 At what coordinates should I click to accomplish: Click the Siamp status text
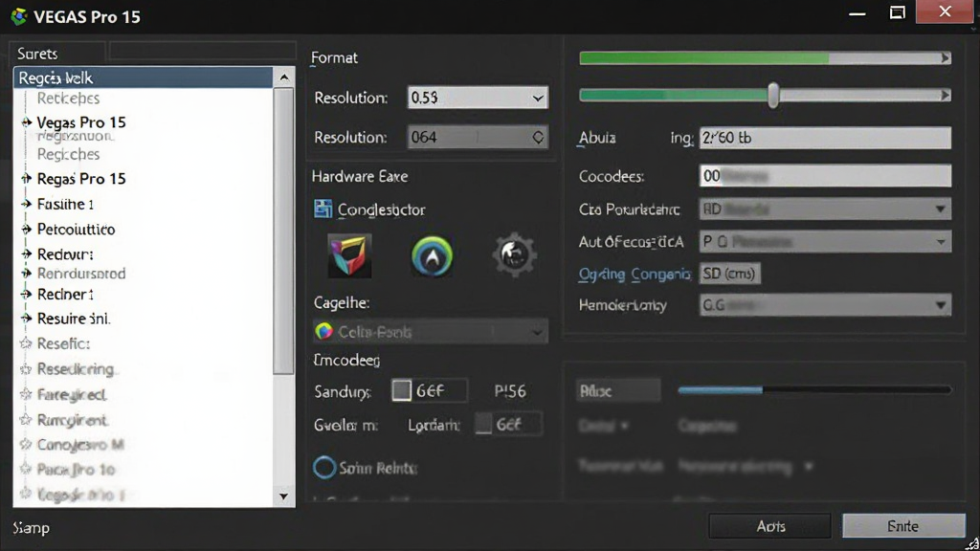[32, 528]
